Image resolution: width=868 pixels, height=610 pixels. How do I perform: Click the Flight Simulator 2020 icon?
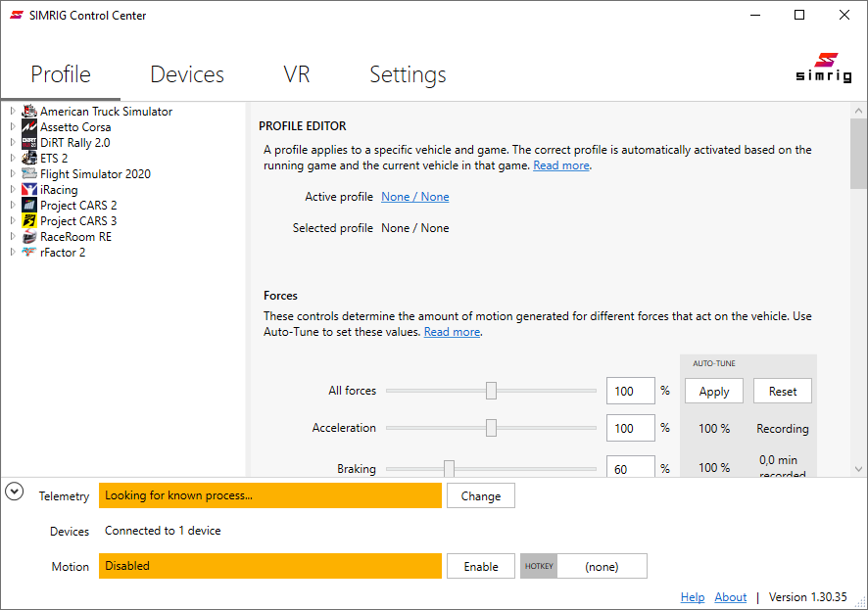(29, 174)
